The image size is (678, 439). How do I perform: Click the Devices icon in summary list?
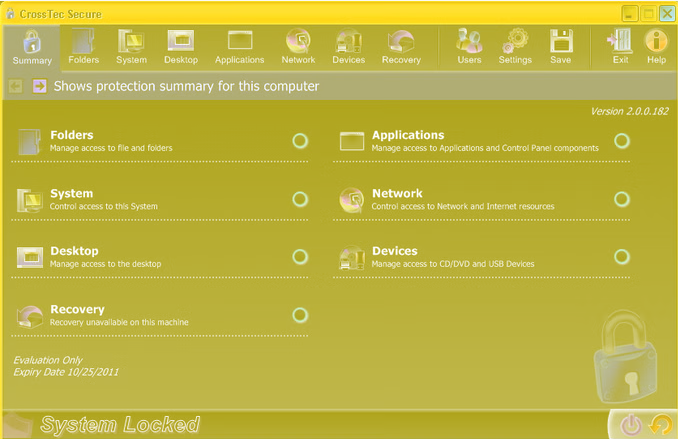(x=352, y=258)
